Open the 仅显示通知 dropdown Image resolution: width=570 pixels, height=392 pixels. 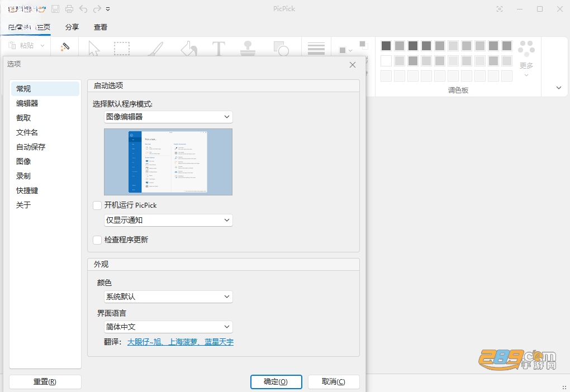[x=168, y=220]
